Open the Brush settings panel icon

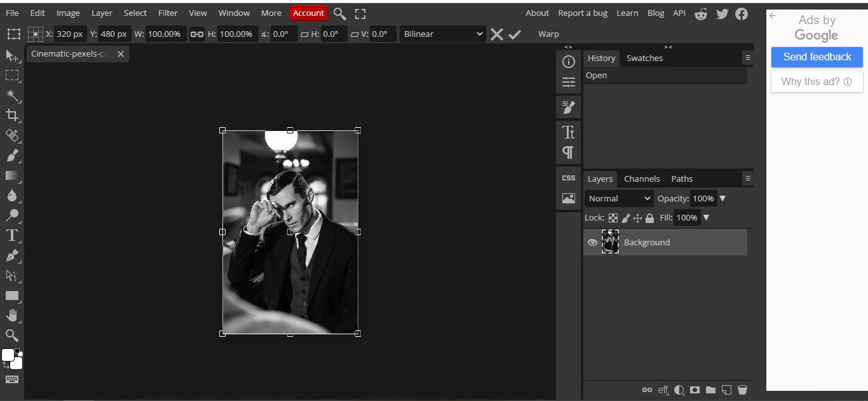click(569, 107)
